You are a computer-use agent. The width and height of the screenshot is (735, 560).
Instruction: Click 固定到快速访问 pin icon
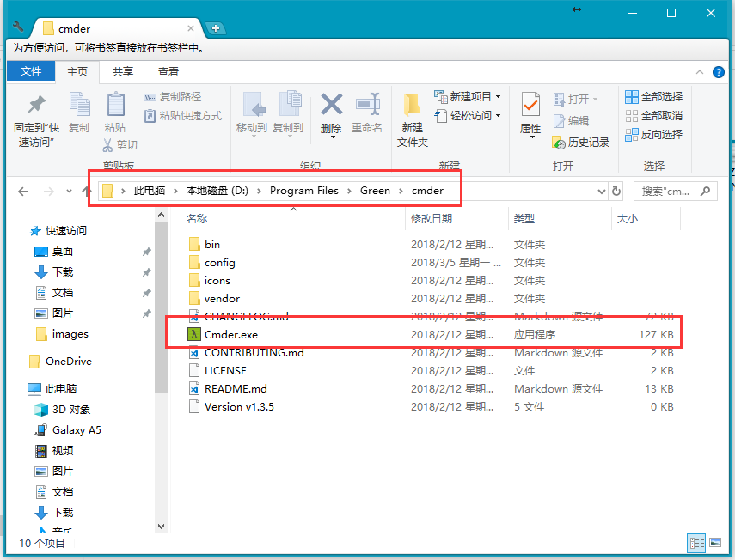(x=37, y=104)
